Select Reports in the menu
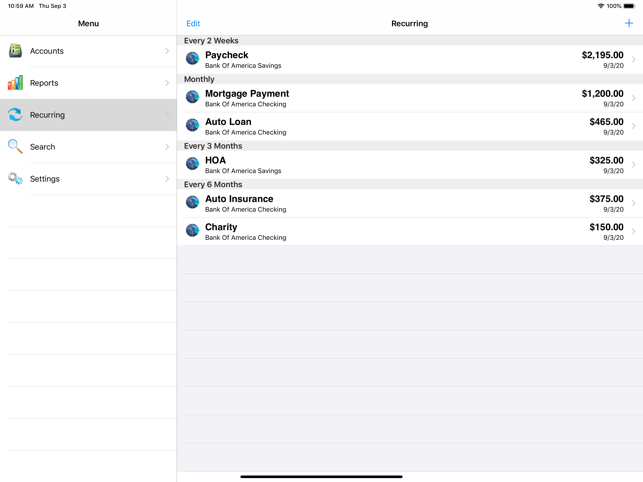 point(88,83)
